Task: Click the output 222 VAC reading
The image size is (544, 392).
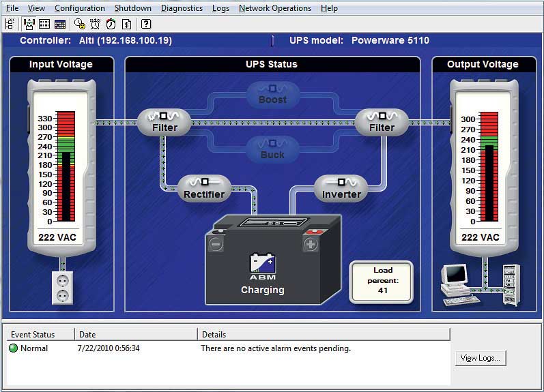Action: [480, 237]
